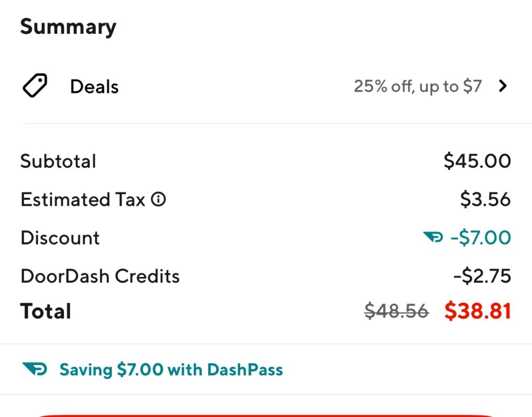
Task: Tap the Estimated Tax label
Action: (x=83, y=199)
